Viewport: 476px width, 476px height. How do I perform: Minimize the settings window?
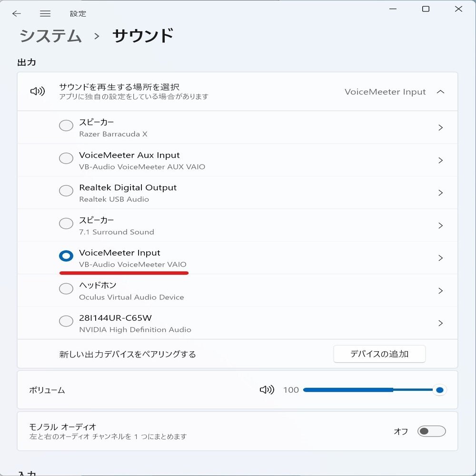[393, 9]
